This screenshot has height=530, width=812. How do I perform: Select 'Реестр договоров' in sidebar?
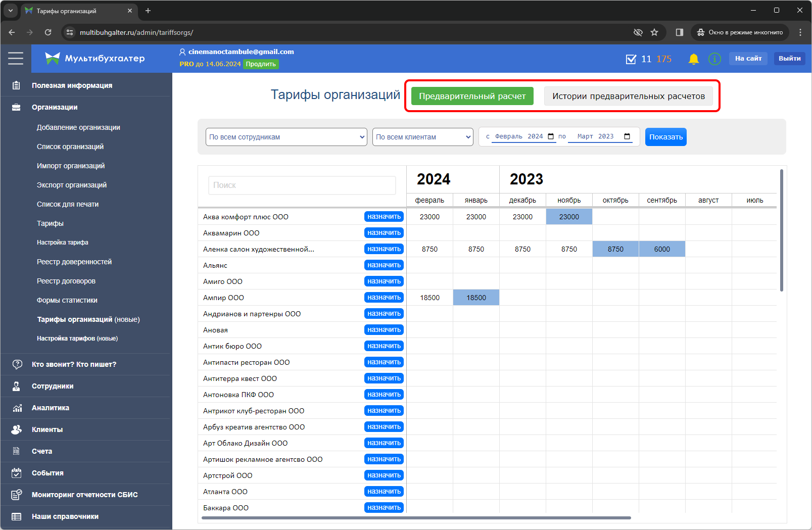point(66,281)
